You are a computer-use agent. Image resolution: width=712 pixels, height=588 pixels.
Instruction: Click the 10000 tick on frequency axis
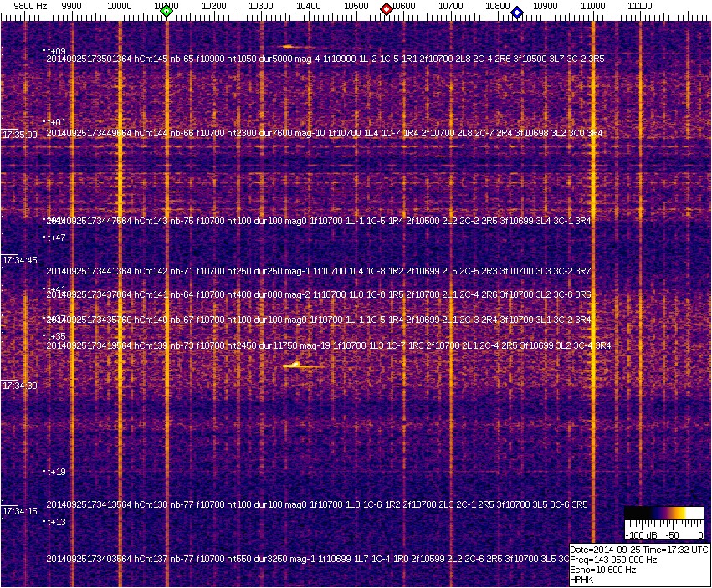(x=120, y=7)
